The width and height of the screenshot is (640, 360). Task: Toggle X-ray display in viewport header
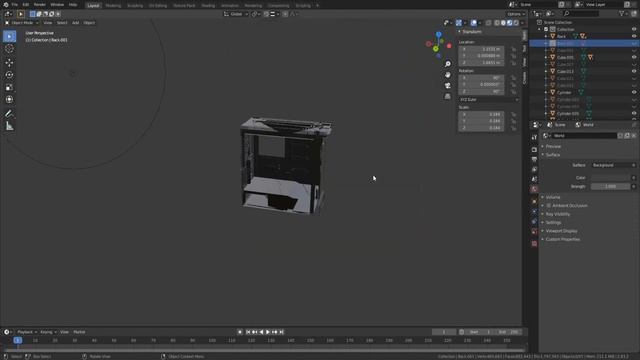pyautogui.click(x=489, y=23)
